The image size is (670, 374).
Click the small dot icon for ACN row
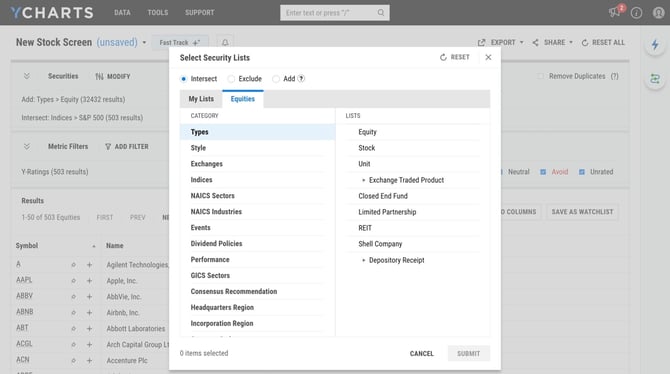73,361
